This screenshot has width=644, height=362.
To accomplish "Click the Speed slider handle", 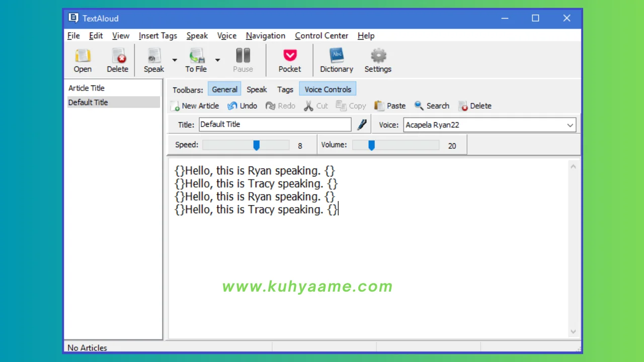I will click(257, 145).
